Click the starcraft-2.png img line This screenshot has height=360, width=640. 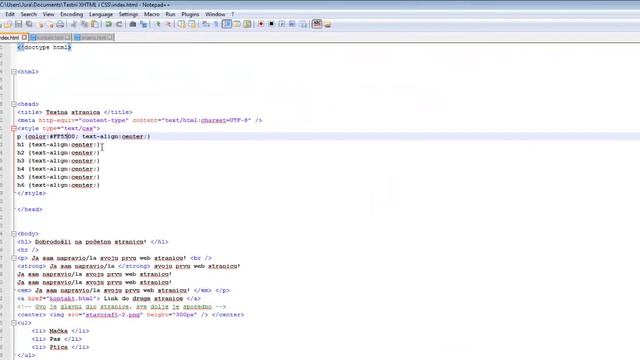tap(131, 315)
